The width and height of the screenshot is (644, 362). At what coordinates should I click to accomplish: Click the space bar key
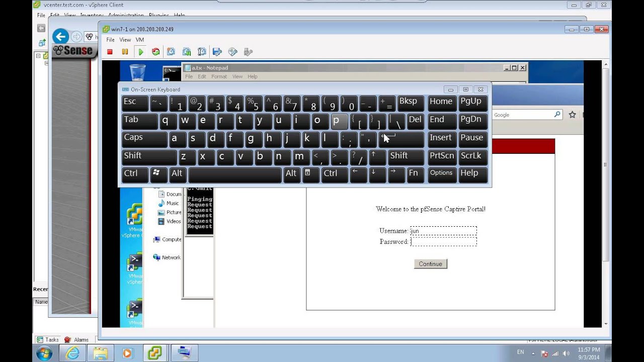click(x=234, y=175)
